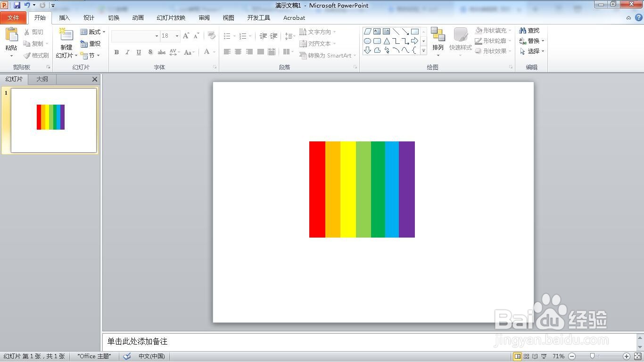Click zoom out minus button
The height and width of the screenshot is (362, 644).
pyautogui.click(x=571, y=356)
